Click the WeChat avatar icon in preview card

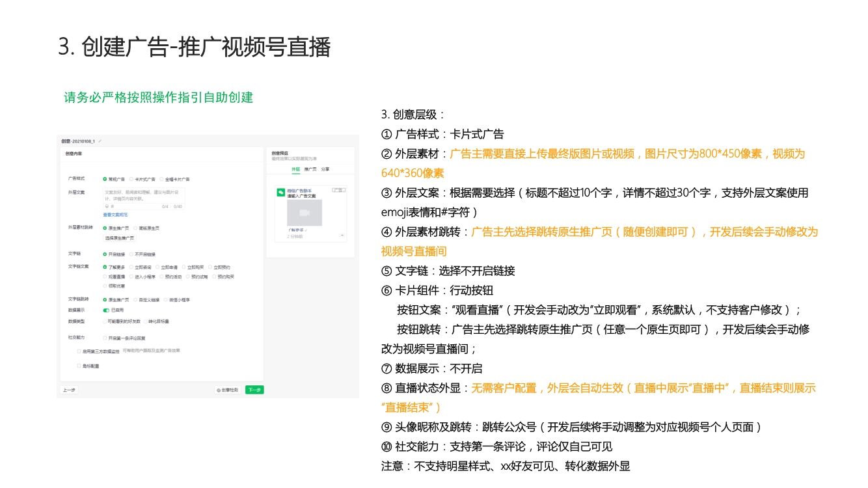click(x=281, y=193)
